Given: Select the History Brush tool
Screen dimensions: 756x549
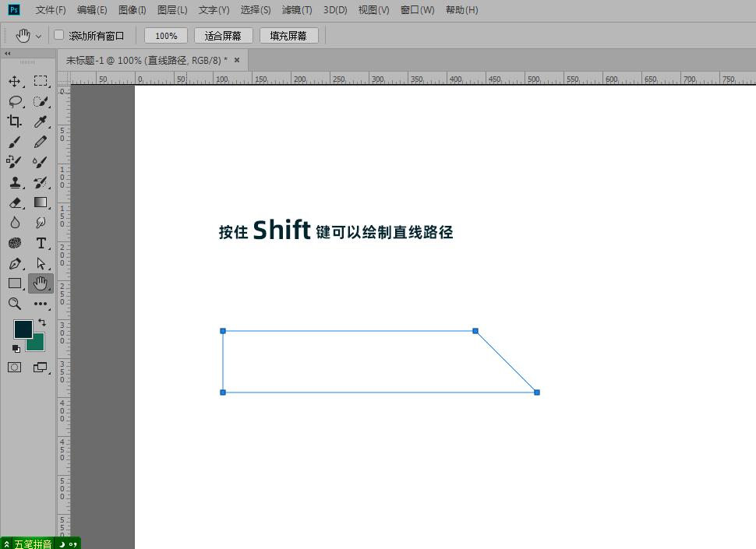Looking at the screenshot, I should [41, 182].
